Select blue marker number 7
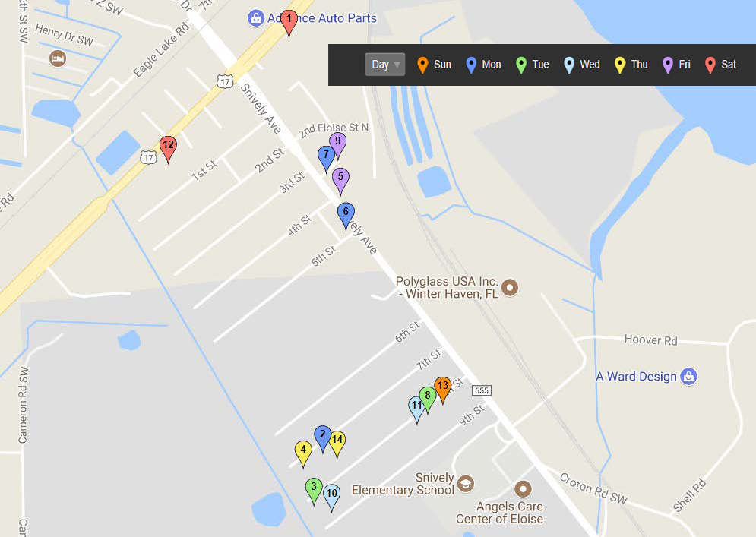Viewport: 756px width, 537px height. click(x=327, y=157)
